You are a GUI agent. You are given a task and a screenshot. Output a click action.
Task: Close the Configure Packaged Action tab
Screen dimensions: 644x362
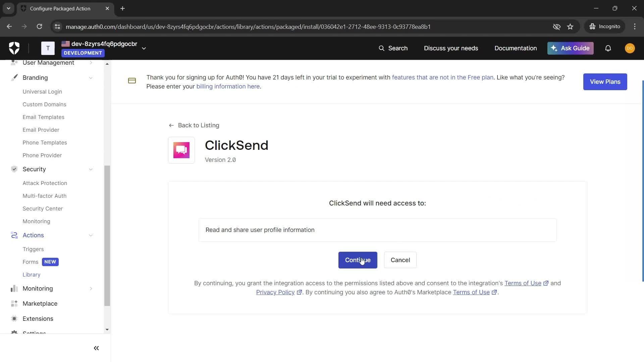pos(107,8)
